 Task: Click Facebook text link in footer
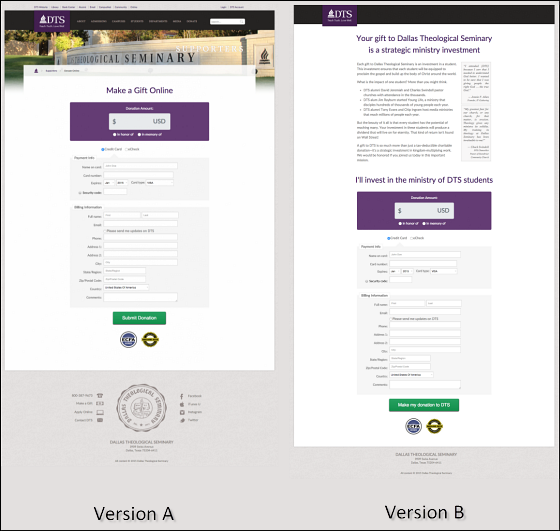(x=195, y=396)
